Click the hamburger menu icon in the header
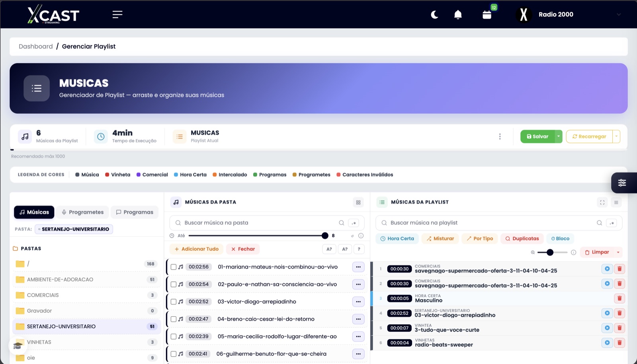This screenshot has width=637, height=364. 117,15
